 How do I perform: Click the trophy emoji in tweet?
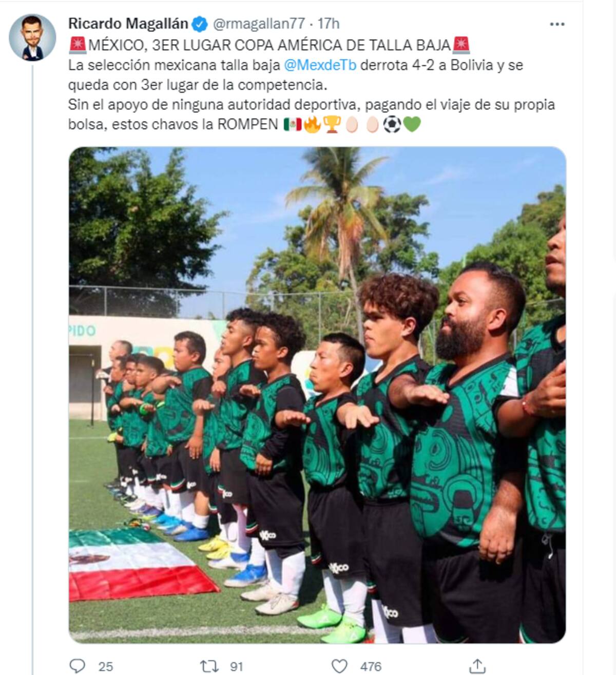click(332, 125)
